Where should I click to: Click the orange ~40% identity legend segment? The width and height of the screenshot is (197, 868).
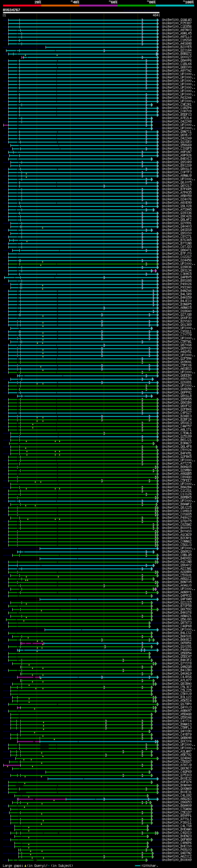click(60, 6)
